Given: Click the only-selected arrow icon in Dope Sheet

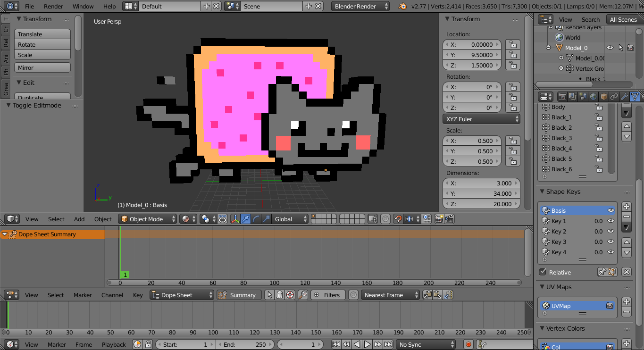Looking at the screenshot, I should point(269,295).
